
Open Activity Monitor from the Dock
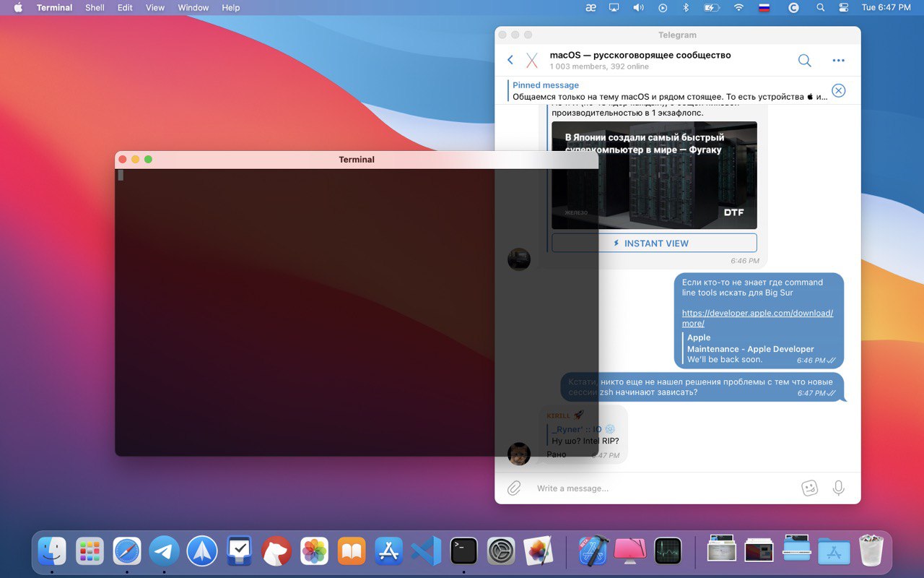tap(668, 551)
